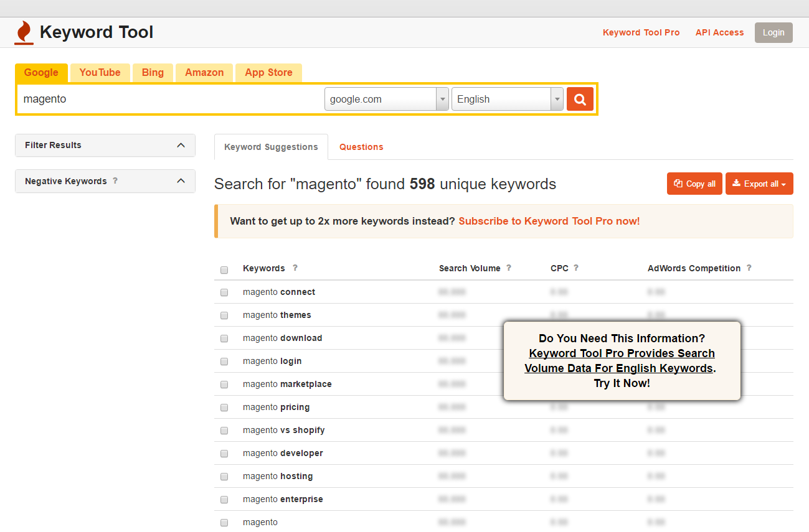809x532 pixels.
Task: Check the box for magento hosting
Action: pos(224,477)
